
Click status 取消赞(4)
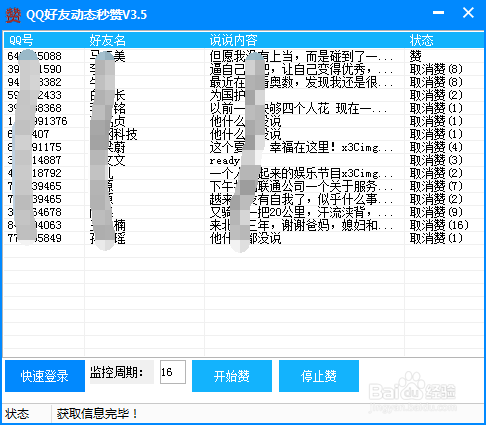tap(436, 147)
